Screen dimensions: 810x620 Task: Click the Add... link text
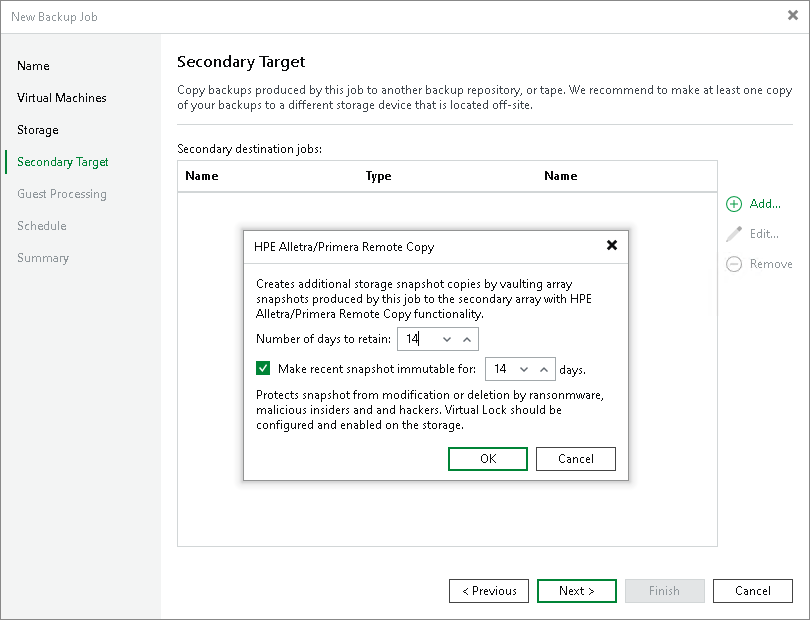[765, 204]
